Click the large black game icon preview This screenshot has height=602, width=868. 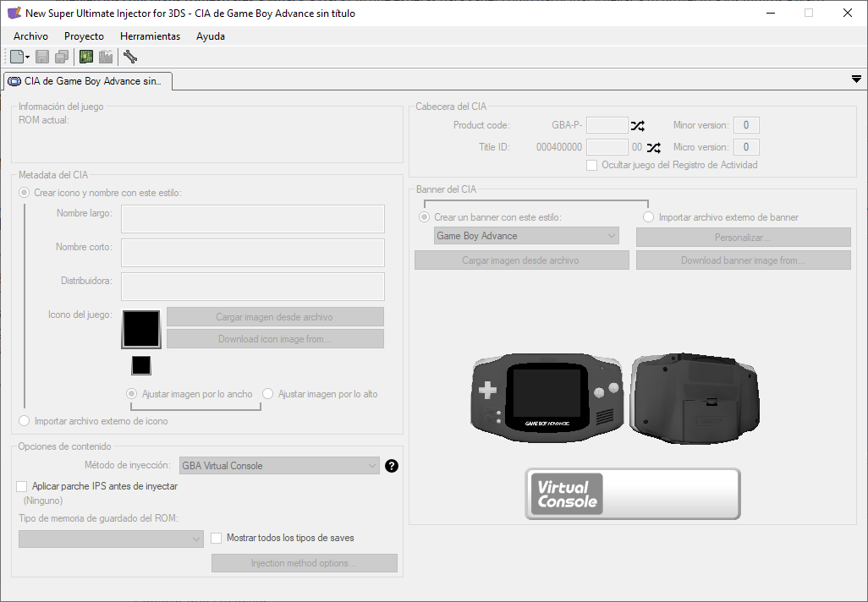(141, 329)
